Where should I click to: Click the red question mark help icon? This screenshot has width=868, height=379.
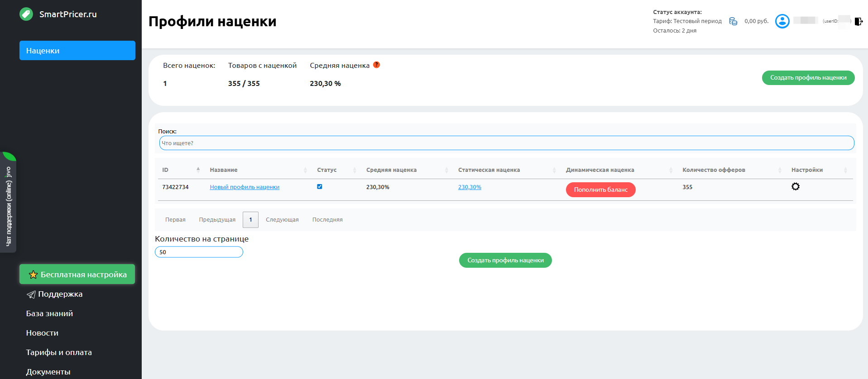pos(376,65)
